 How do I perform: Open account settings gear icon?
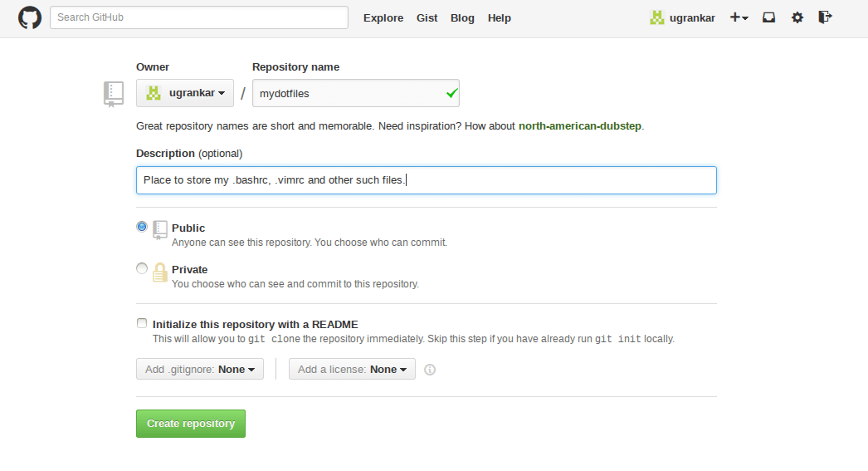[797, 17]
